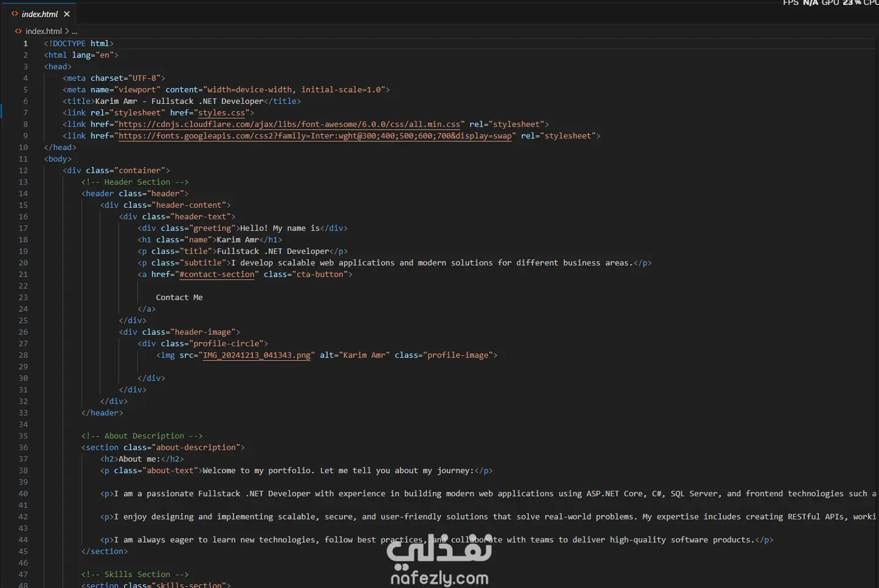Click the meta viewport tag name
879x588 pixels.
point(77,90)
